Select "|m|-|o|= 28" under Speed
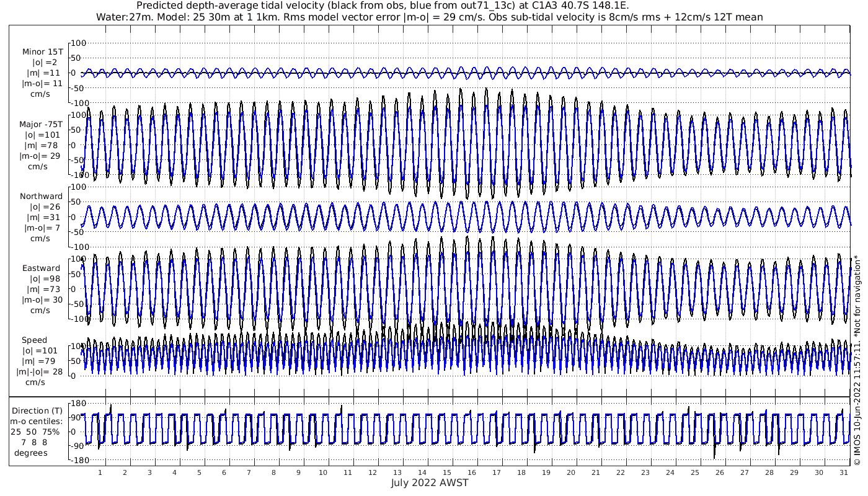Viewport: 868px width, 496px height. click(38, 372)
